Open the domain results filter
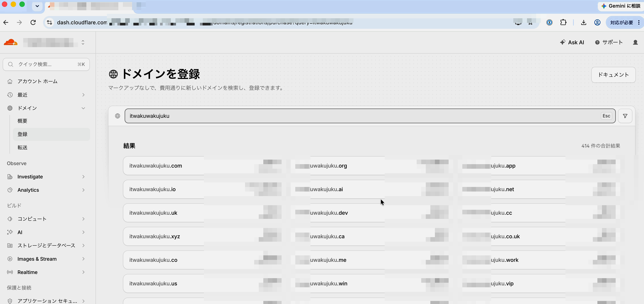Image resolution: width=644 pixels, height=304 pixels. (x=625, y=116)
